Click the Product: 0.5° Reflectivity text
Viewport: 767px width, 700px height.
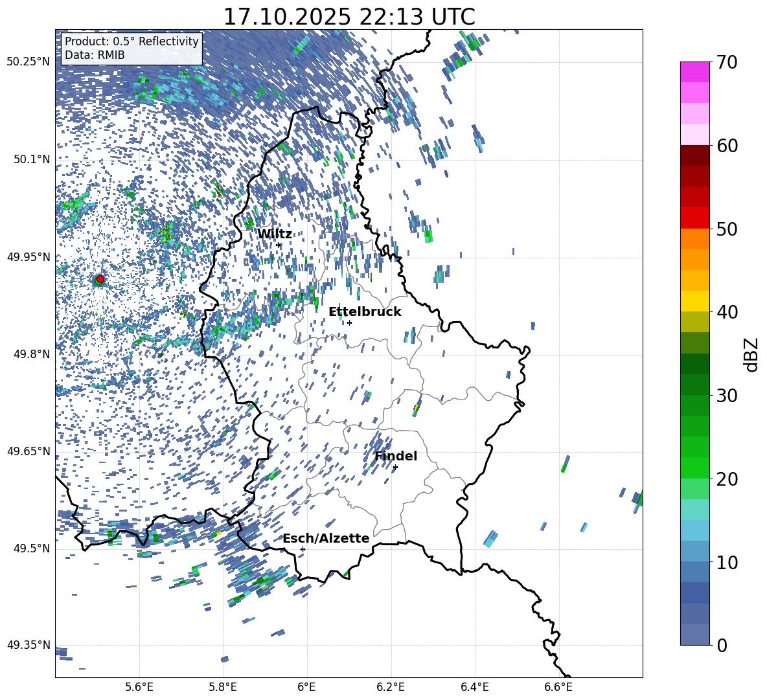tap(132, 41)
